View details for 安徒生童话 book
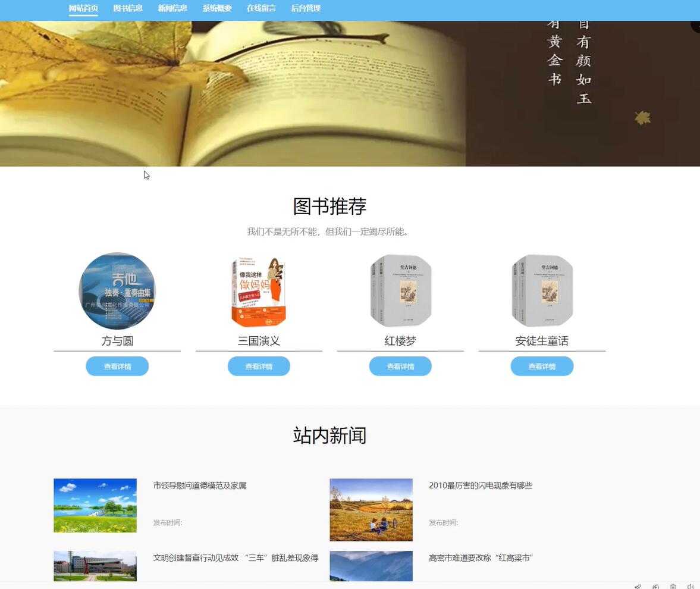The height and width of the screenshot is (589, 700). [x=542, y=366]
